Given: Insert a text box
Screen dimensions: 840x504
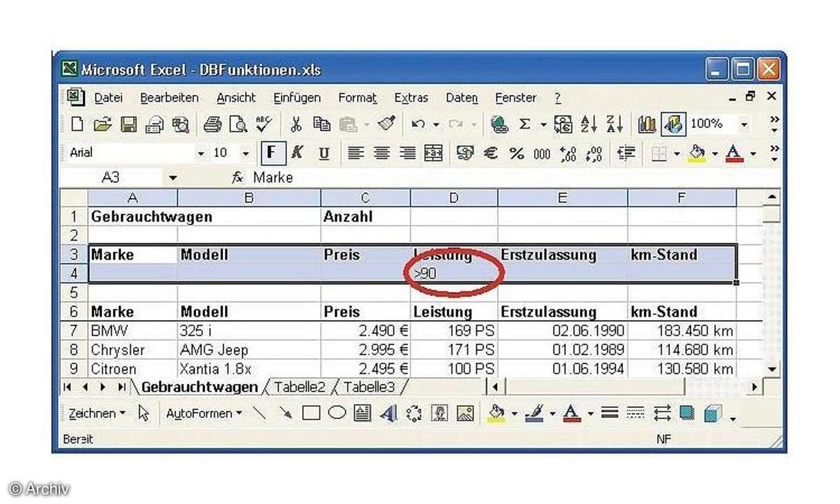Looking at the screenshot, I should coord(363,414).
